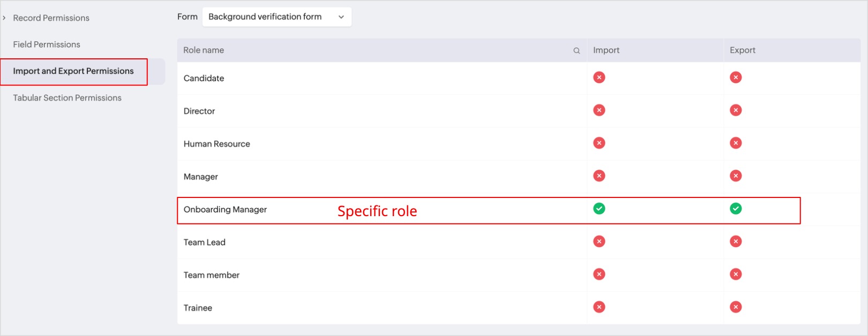Click search icon in Role name header

tap(577, 51)
